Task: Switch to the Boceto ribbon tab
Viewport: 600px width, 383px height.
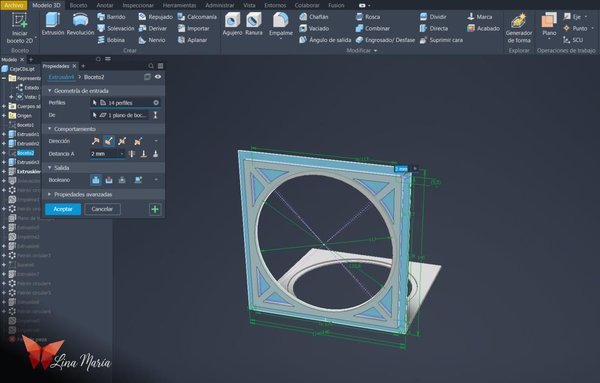Action: (x=78, y=5)
